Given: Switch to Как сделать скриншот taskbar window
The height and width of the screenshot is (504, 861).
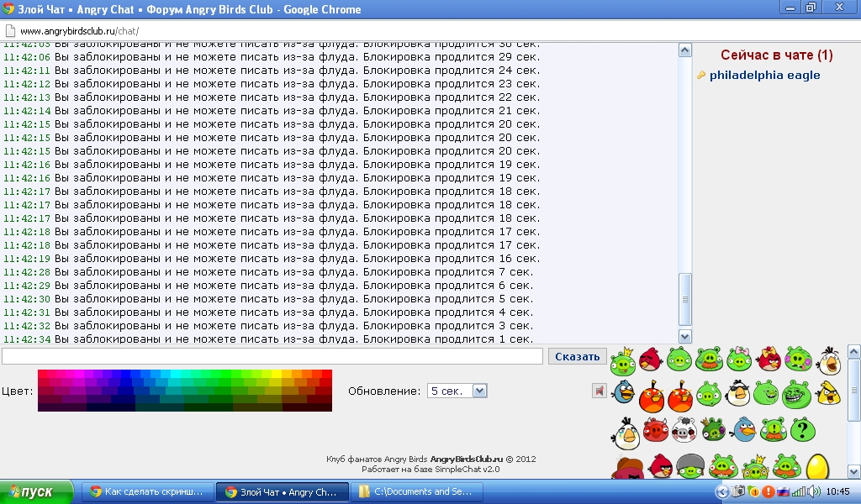Looking at the screenshot, I should (x=148, y=492).
